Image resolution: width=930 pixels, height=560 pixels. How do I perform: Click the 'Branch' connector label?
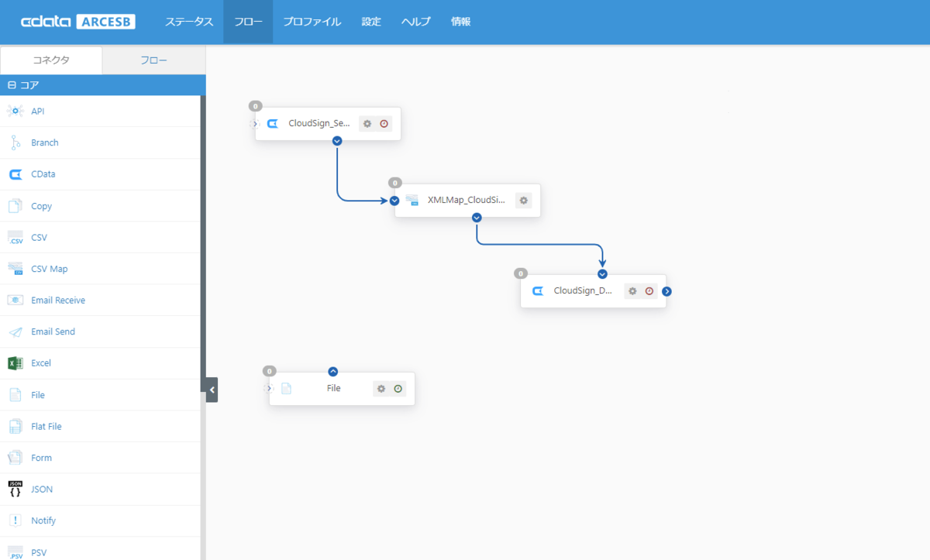tap(45, 143)
